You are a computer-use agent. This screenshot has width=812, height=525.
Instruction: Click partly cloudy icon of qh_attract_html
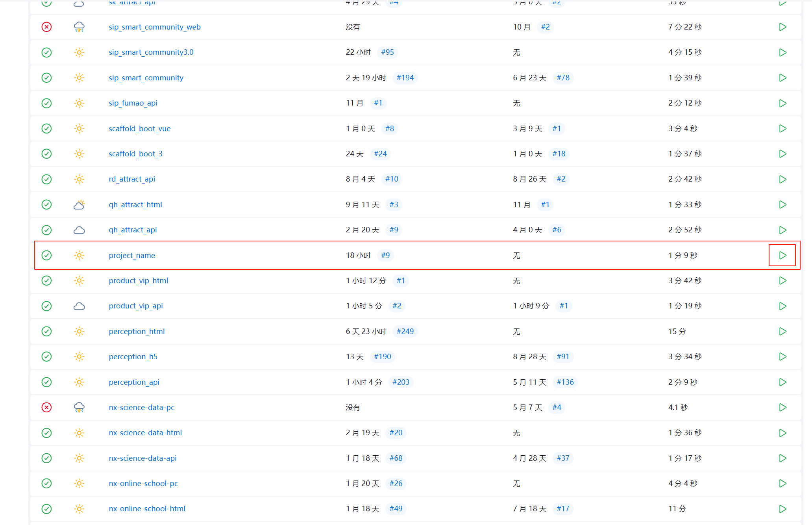point(79,204)
